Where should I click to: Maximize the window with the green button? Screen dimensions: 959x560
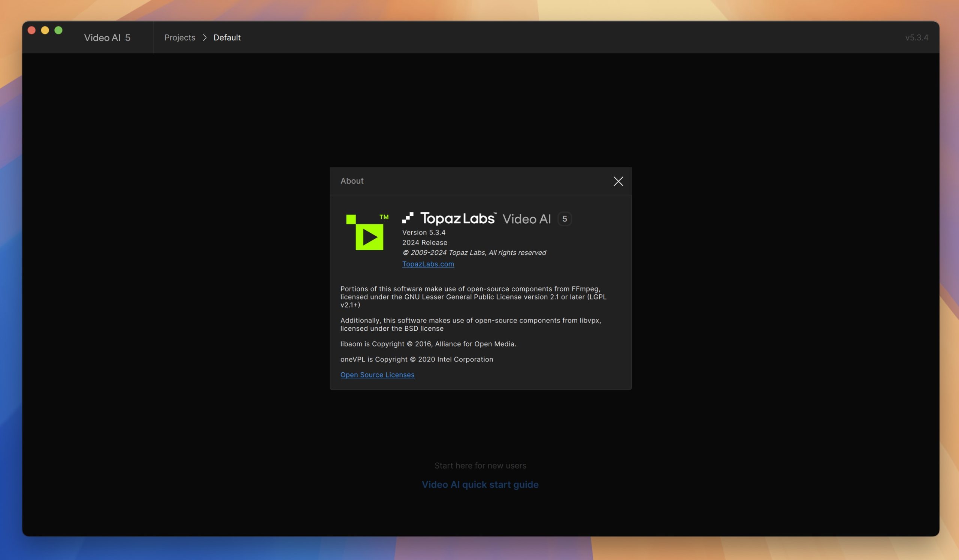pos(58,30)
